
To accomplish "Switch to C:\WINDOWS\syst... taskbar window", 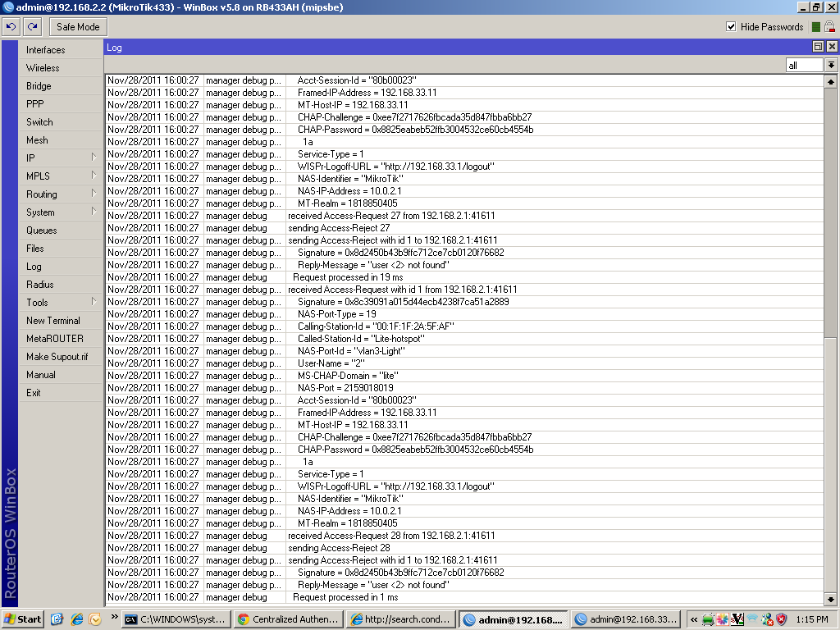I will 177,619.
